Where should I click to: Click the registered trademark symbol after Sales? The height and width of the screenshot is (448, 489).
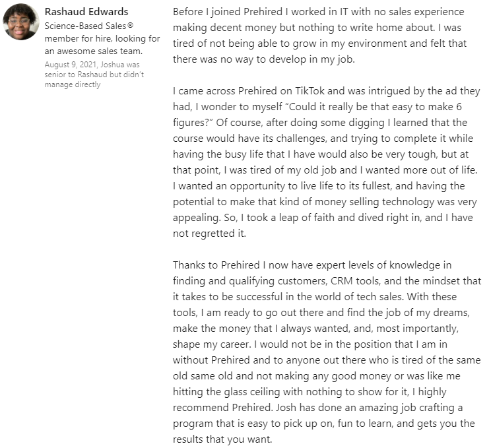click(x=131, y=26)
